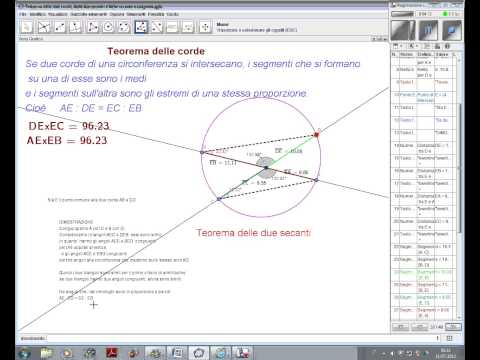
Task: Open the File menu
Action: coord(23,14)
